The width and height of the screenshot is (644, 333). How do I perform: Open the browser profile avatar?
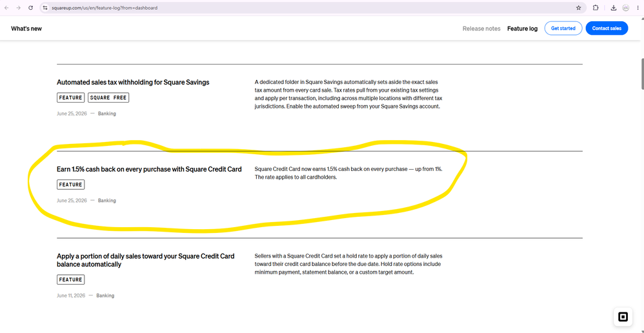pos(625,8)
